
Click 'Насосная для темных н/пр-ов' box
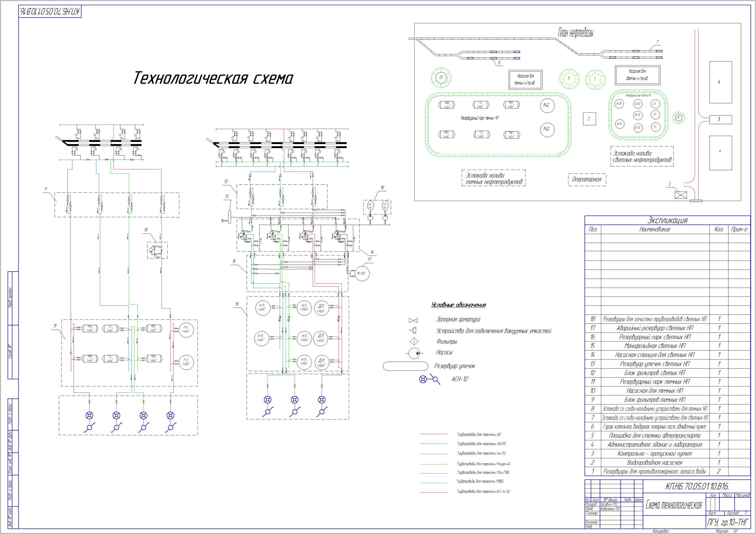point(526,79)
